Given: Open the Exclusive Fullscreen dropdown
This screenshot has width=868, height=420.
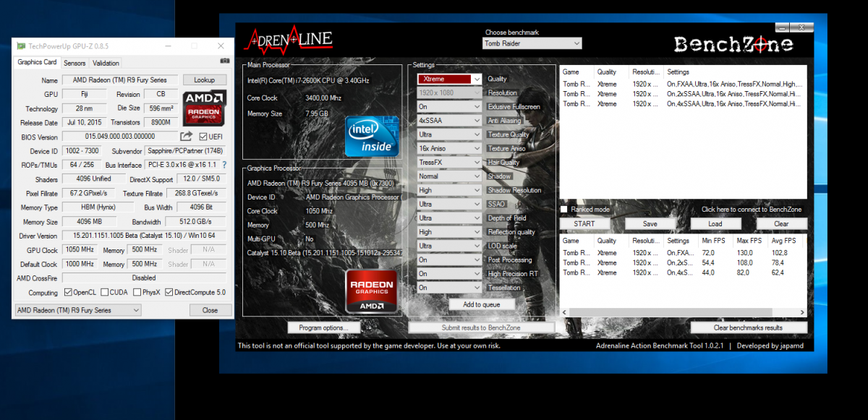Looking at the screenshot, I should 449,107.
